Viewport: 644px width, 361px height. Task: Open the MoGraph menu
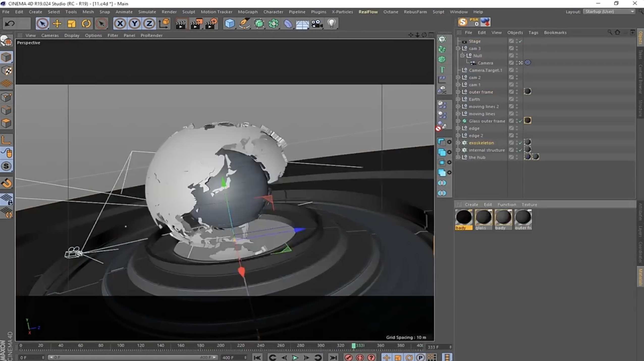tap(248, 12)
